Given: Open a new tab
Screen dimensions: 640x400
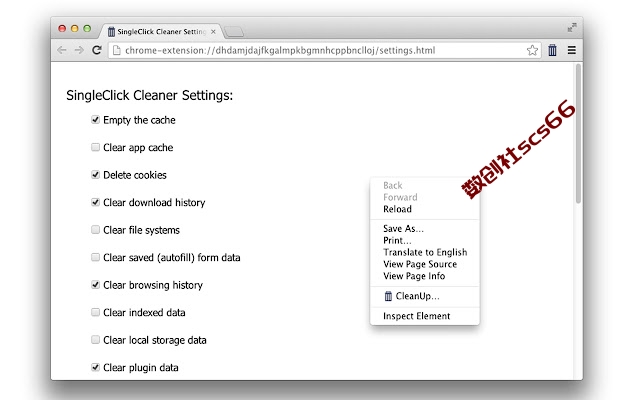Looking at the screenshot, I should coord(234,31).
